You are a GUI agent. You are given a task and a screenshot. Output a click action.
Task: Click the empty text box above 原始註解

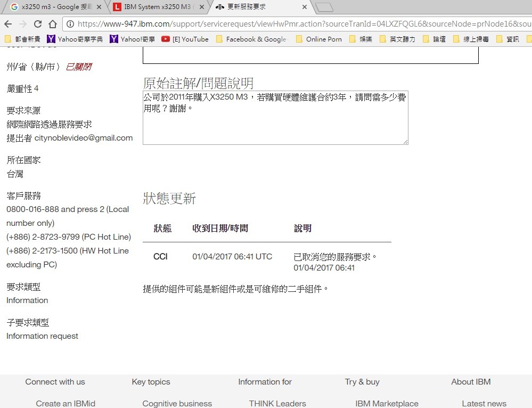pos(310,55)
